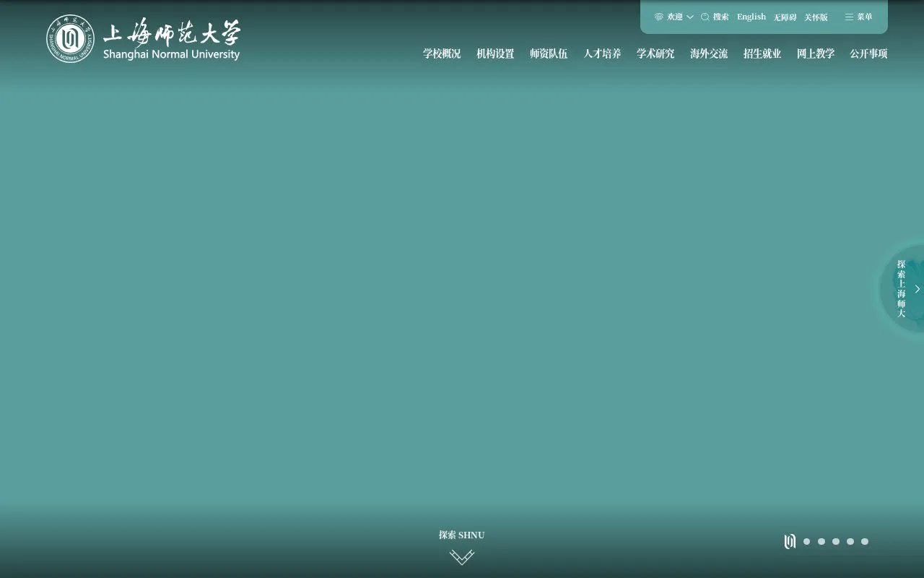The width and height of the screenshot is (924, 578).
Task: Click the Shanghai Normal University logo
Action: coord(143,38)
